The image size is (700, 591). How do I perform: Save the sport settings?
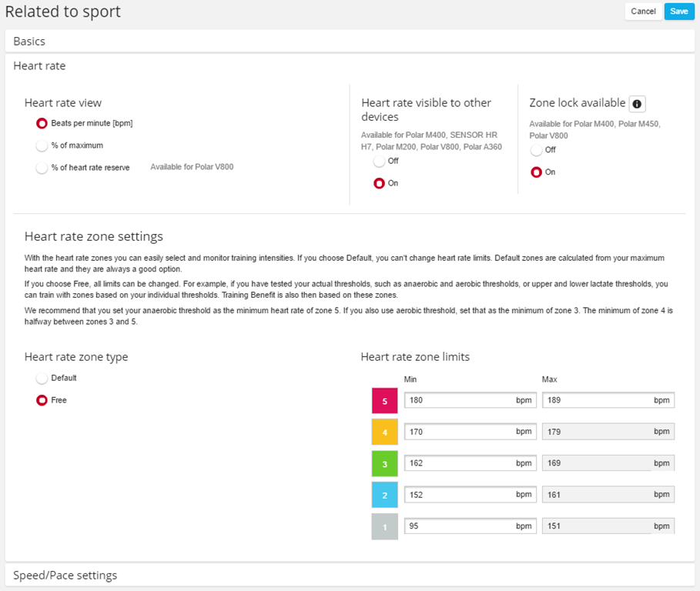point(678,12)
